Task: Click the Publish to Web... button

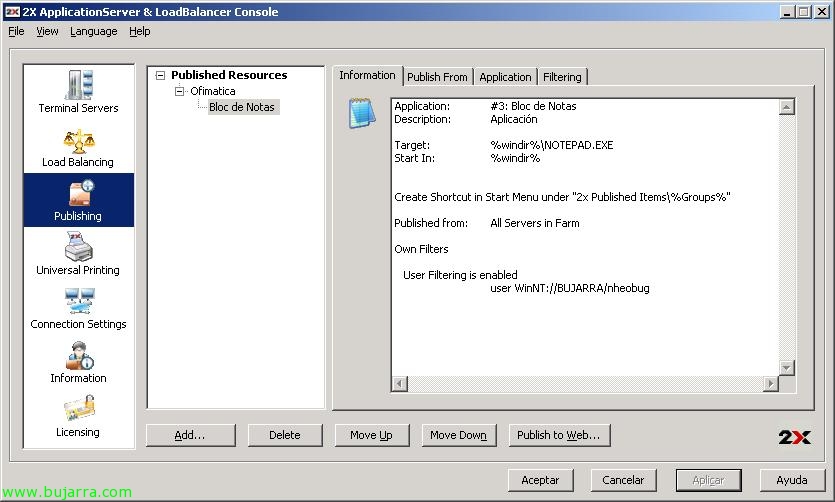Action: pos(559,435)
